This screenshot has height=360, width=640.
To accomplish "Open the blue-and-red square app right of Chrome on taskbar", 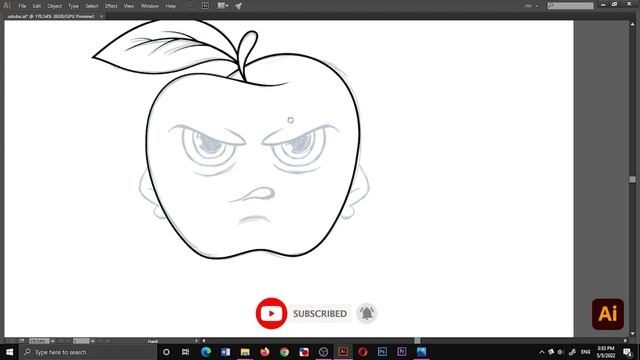I will (x=304, y=352).
